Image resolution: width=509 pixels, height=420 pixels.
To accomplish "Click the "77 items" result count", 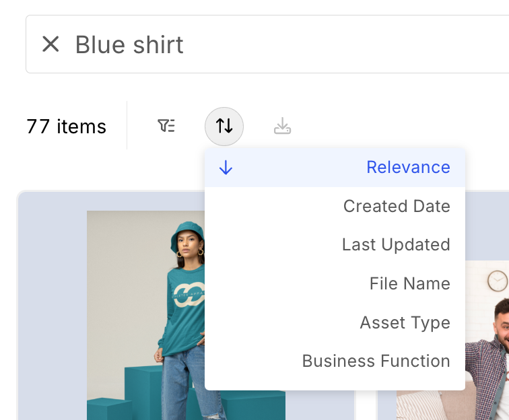I will (66, 127).
